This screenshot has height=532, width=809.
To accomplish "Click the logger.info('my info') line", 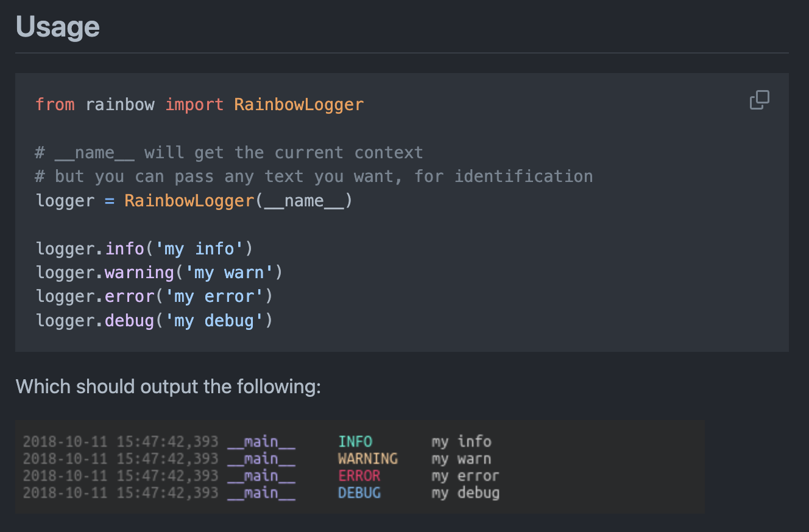I will (144, 249).
